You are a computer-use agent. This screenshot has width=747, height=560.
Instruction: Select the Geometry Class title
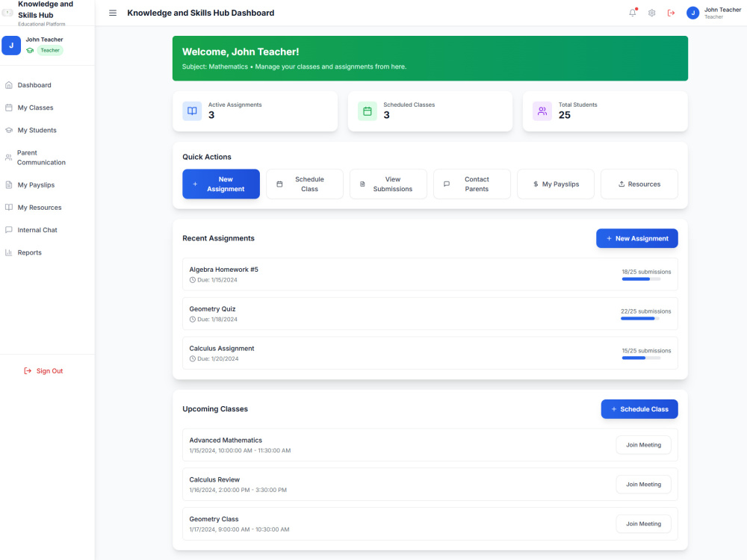click(214, 519)
